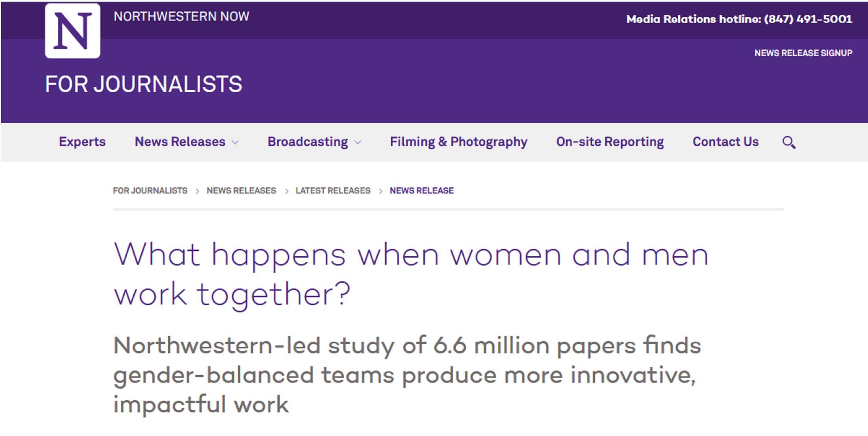Open the search magnifier icon
This screenshot has width=868, height=436.
pos(788,142)
